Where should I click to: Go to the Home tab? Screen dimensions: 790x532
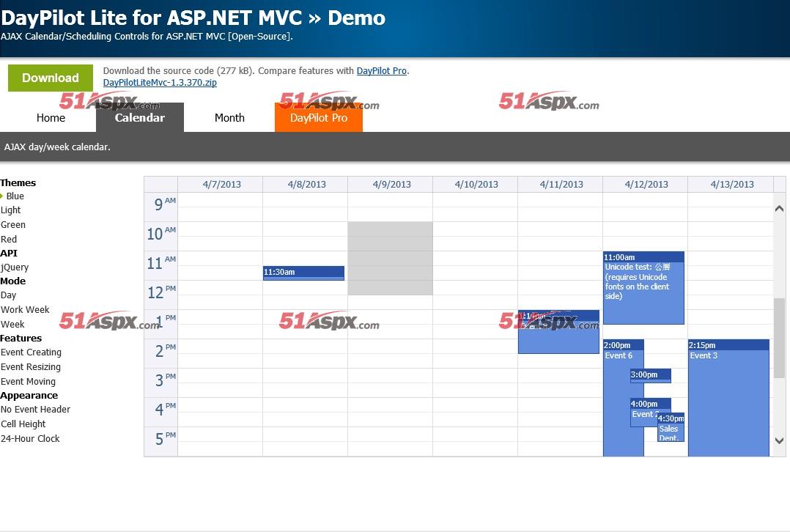click(x=51, y=118)
